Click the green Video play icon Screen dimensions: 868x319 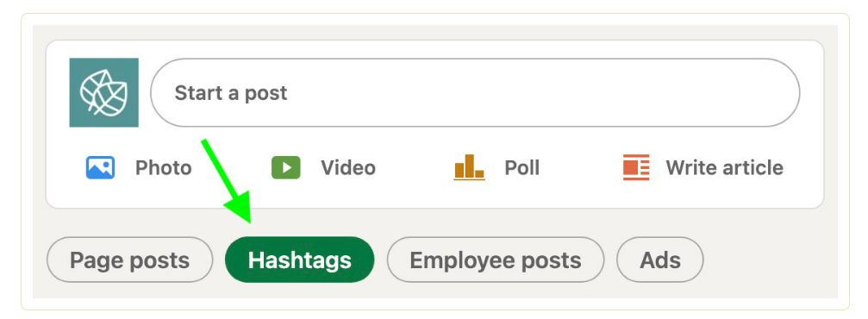pos(285,168)
